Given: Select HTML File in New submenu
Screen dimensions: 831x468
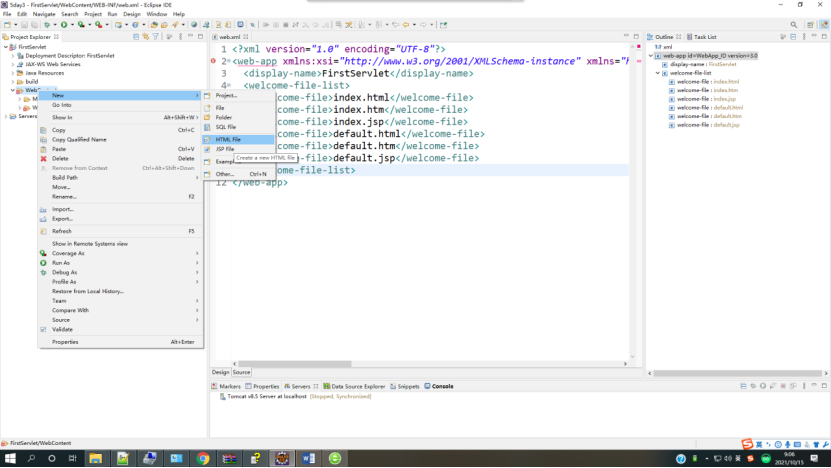Looking at the screenshot, I should pyautogui.click(x=238, y=139).
